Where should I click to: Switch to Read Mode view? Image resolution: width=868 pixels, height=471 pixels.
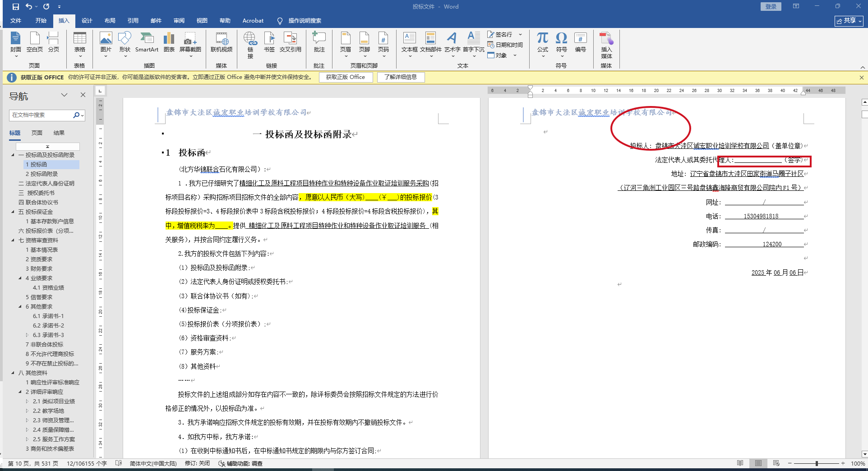pyautogui.click(x=740, y=463)
